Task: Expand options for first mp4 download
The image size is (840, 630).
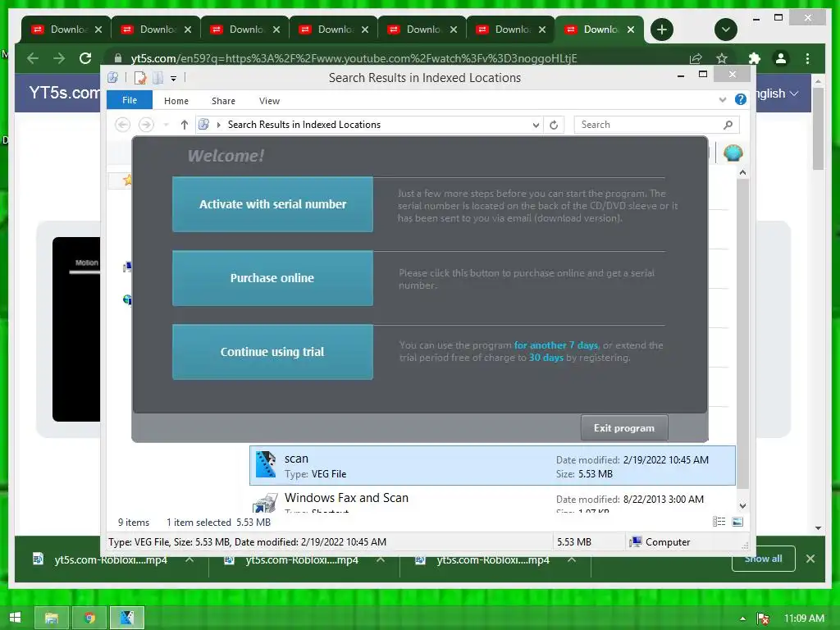Action: [x=189, y=559]
